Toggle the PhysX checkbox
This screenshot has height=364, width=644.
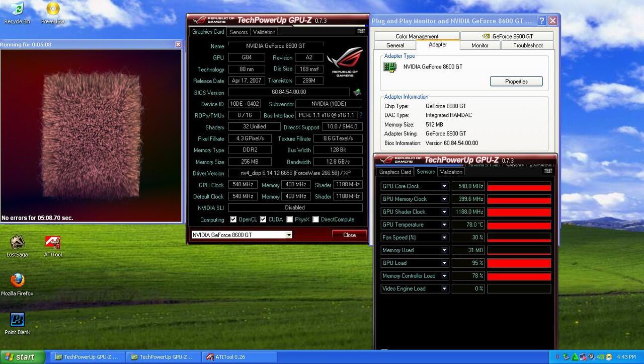coord(289,220)
